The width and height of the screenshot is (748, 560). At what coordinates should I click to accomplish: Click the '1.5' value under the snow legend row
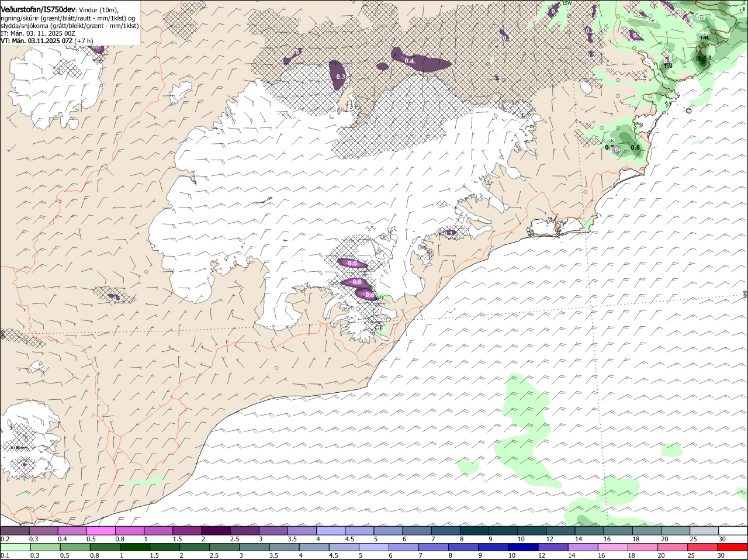[x=177, y=538]
